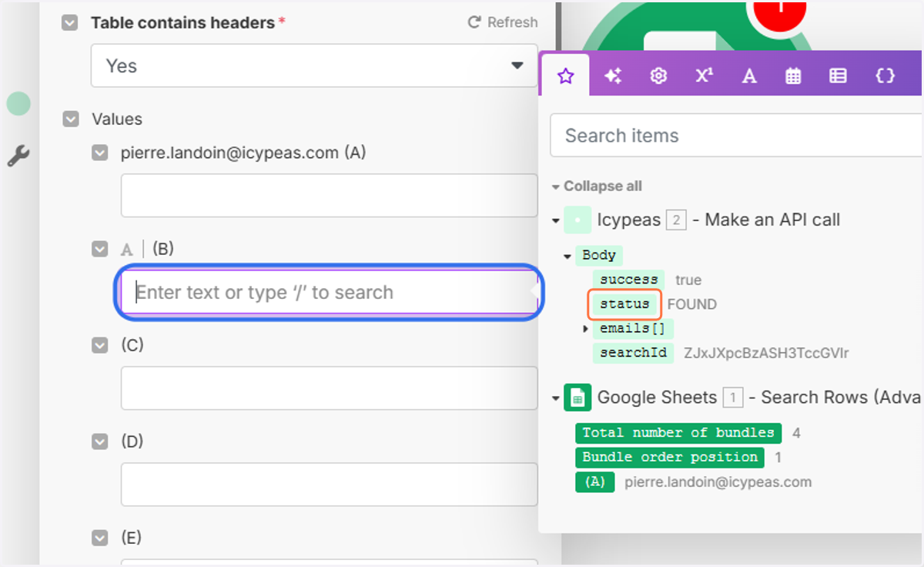The width and height of the screenshot is (924, 567).
Task: Insert the searchId variable pill
Action: (633, 353)
